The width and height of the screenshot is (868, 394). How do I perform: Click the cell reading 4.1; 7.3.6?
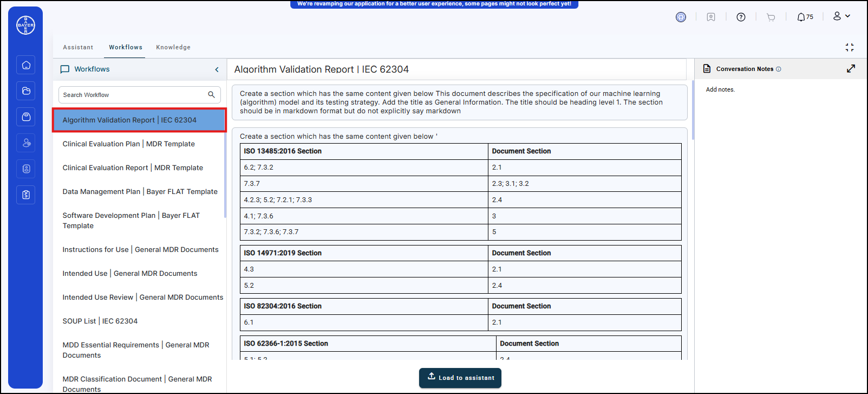click(364, 216)
